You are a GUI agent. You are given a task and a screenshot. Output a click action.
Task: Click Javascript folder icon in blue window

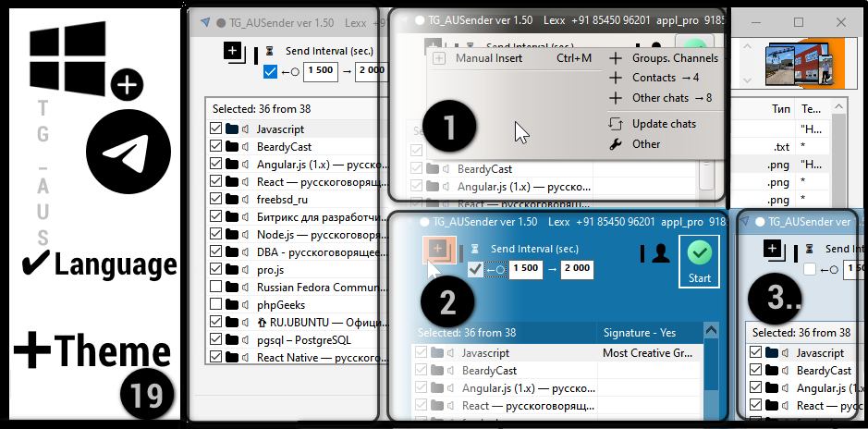438,352
